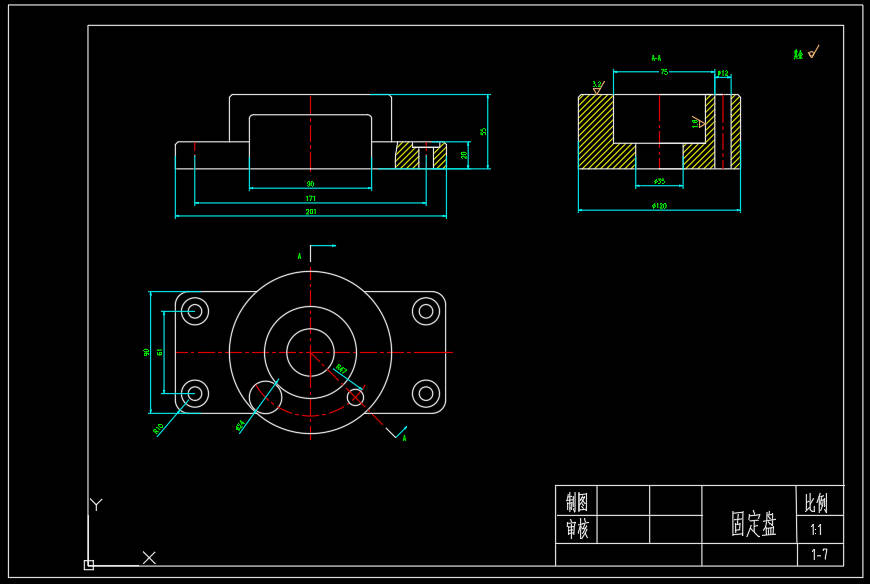
Task: Click the general roughness checkmark symbol beside 其余
Action: (814, 52)
